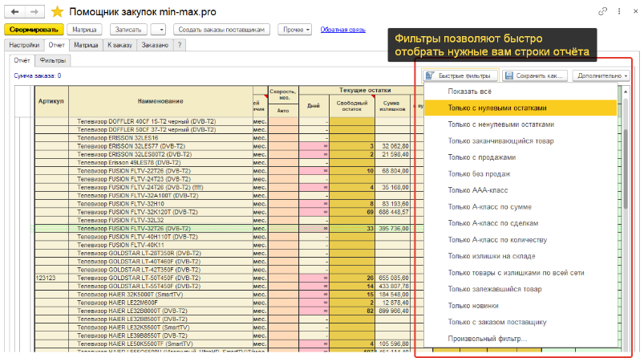The height and width of the screenshot is (358, 644).
Task: Open the Прочее dropdown menu
Action: tap(296, 30)
